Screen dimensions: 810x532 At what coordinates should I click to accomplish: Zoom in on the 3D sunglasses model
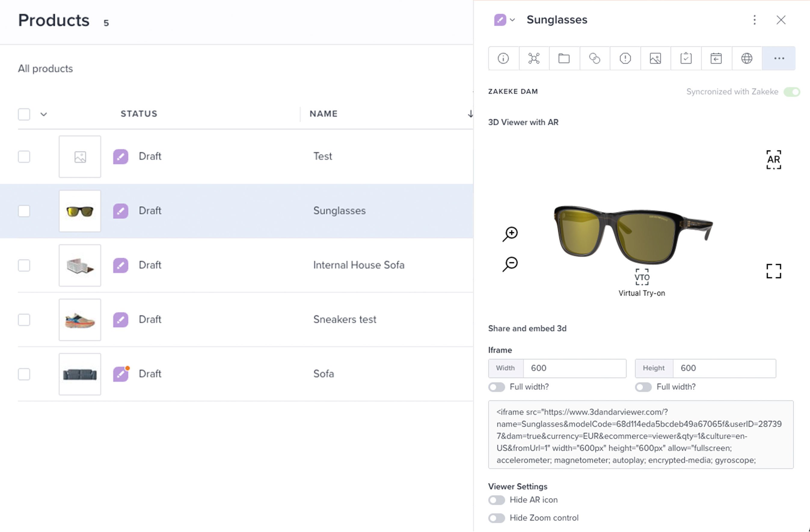(511, 234)
